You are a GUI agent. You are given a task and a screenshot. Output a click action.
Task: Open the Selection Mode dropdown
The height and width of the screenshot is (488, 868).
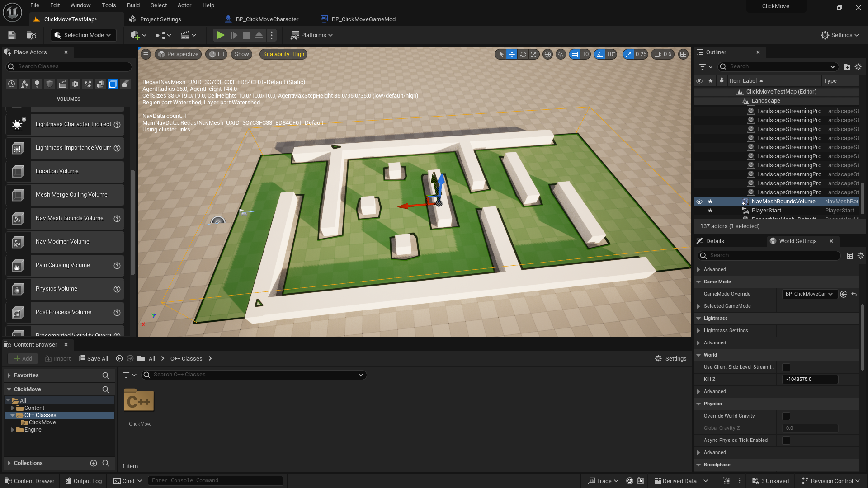coord(83,35)
